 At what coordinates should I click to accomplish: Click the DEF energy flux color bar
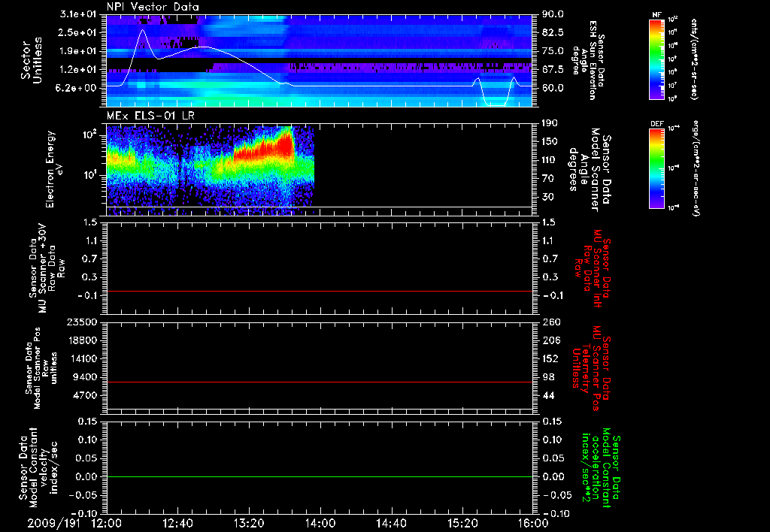tap(657, 168)
